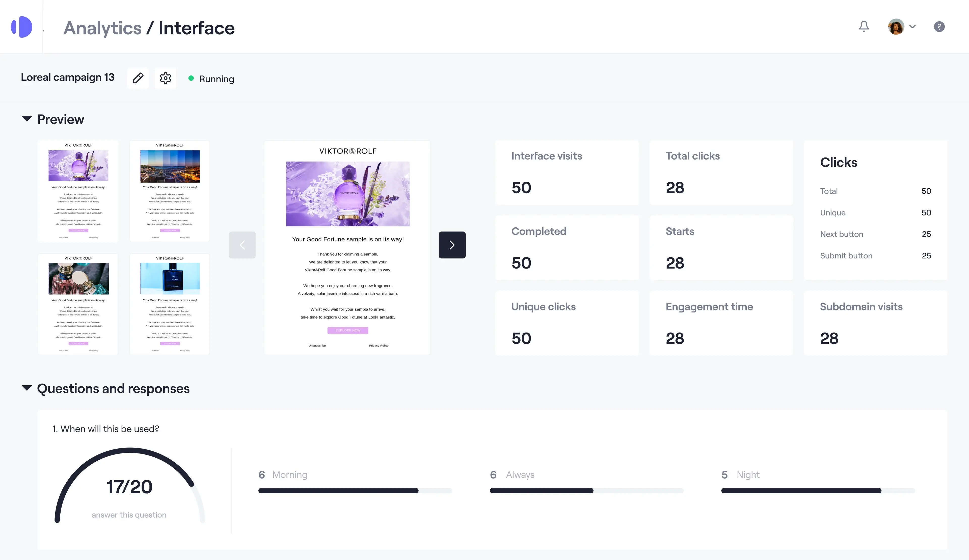
Task: Click the green Running status dot
Action: (191, 78)
